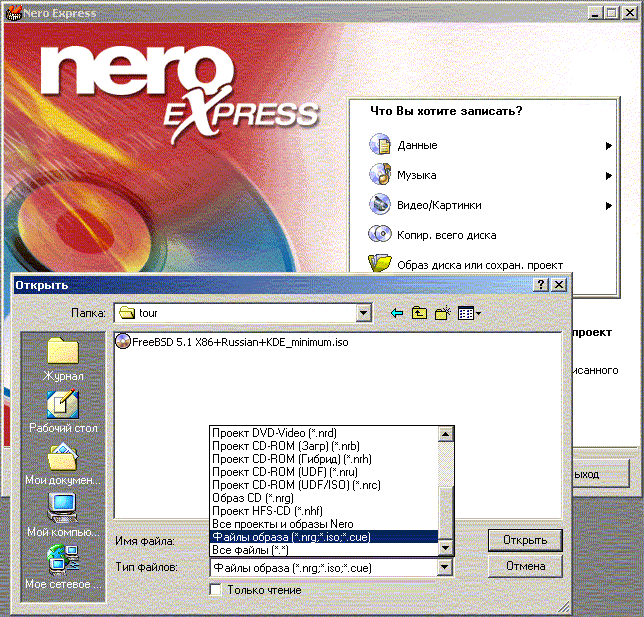This screenshot has width=644, height=617.
Task: Open Мои документы places shortcut
Action: click(x=63, y=463)
